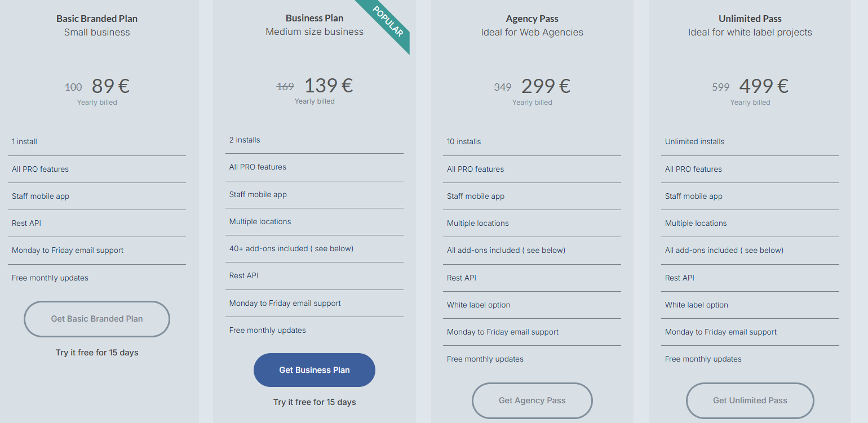
Task: Select the Unlimited Pass title
Action: pyautogui.click(x=750, y=19)
